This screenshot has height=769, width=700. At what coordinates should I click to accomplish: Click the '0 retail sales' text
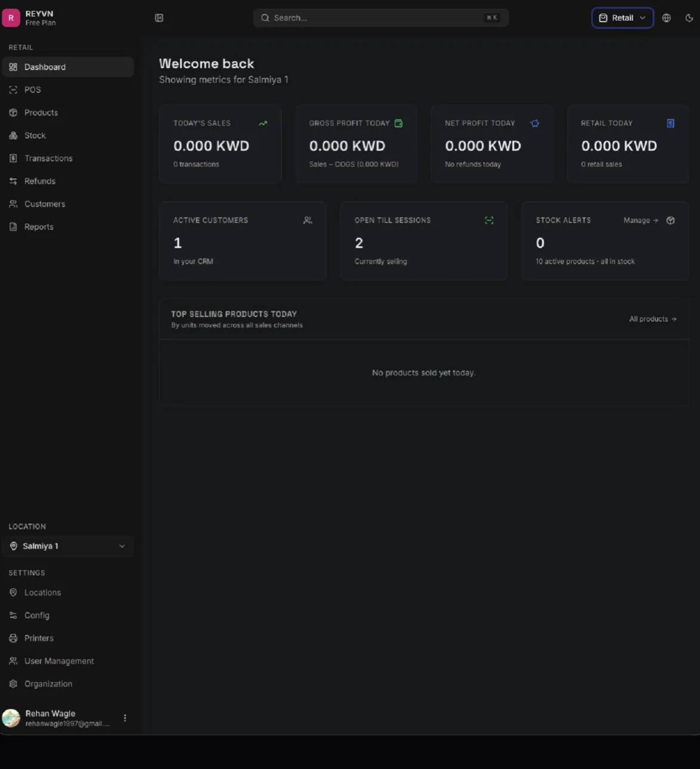[601, 165]
